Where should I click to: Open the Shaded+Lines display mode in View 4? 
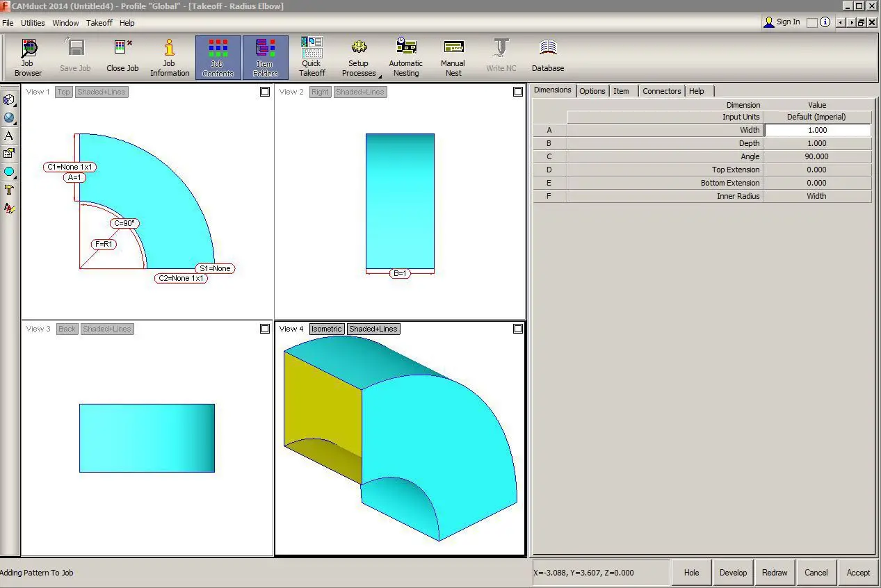pyautogui.click(x=373, y=329)
